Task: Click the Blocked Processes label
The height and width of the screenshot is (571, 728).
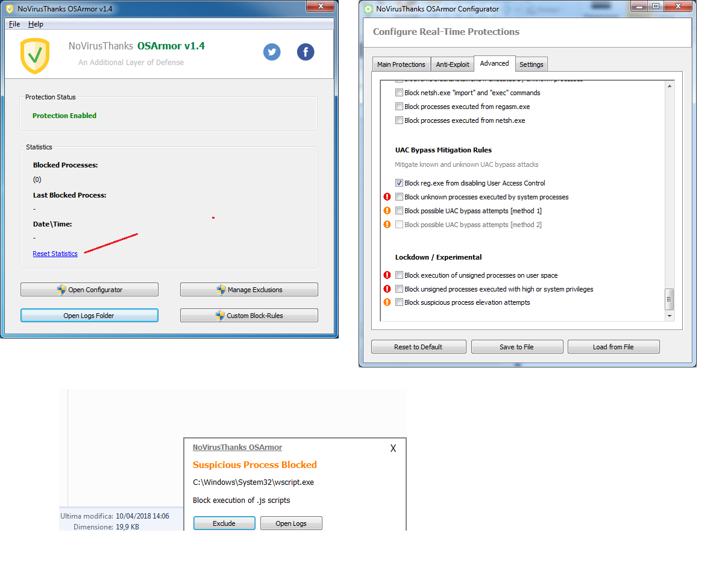Action: pyautogui.click(x=65, y=165)
